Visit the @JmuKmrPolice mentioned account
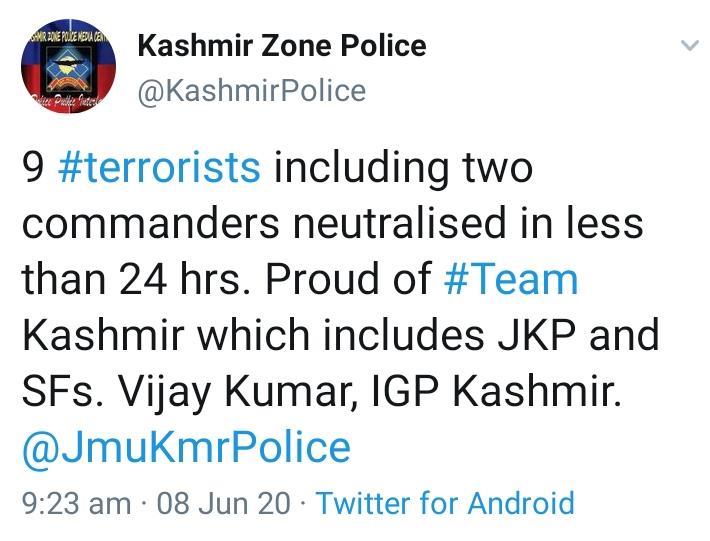The image size is (710, 541). point(187,448)
